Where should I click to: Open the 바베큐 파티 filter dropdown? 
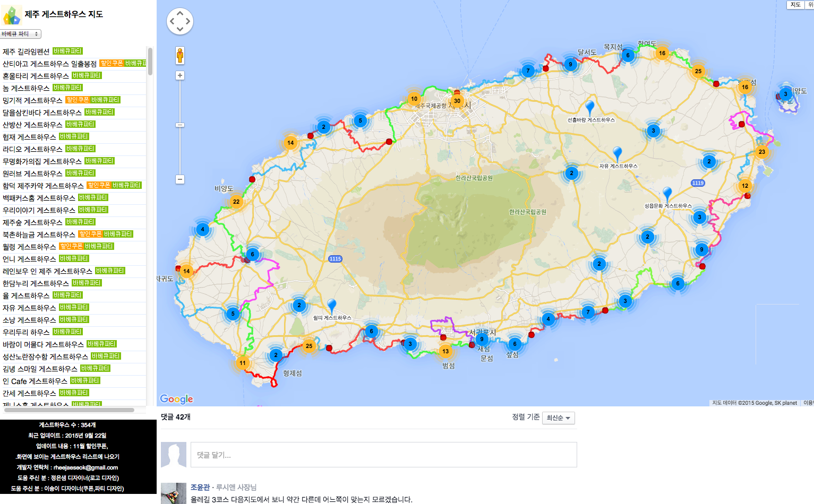[x=21, y=34]
